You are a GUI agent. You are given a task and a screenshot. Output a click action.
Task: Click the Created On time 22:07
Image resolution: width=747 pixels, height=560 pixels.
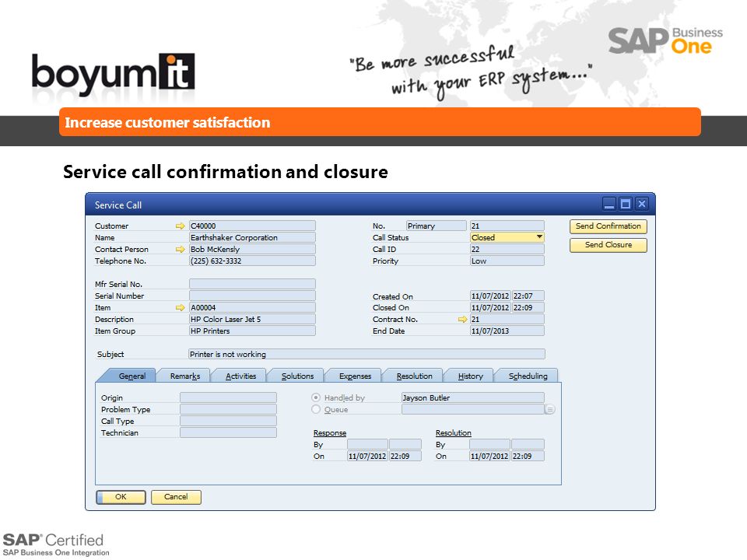tap(528, 296)
